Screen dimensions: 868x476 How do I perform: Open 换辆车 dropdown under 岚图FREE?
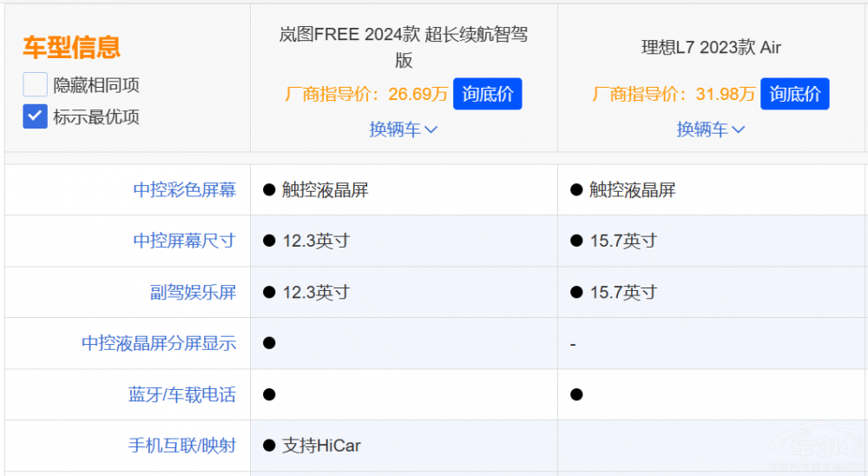[404, 129]
